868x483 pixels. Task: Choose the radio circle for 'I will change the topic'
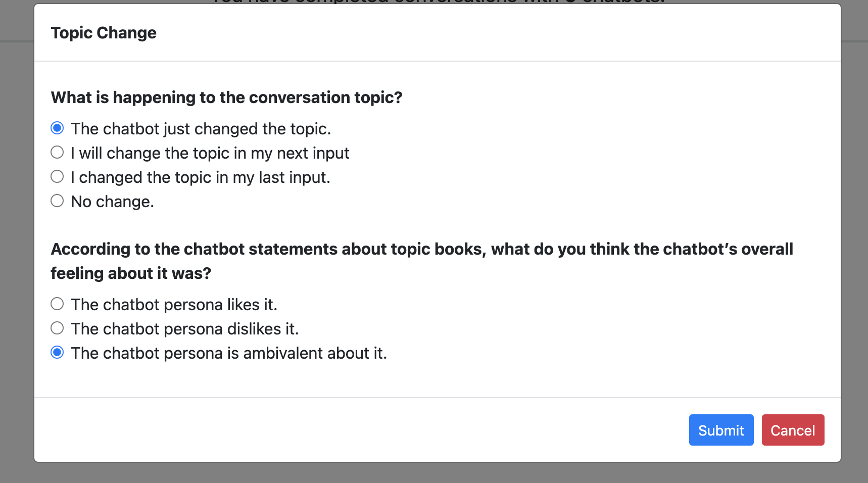click(x=57, y=153)
